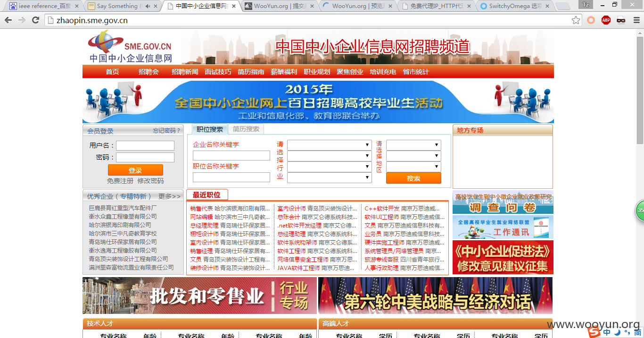Image resolution: width=644 pixels, height=338 pixels.
Task: Open 第六轮中美战略与经济对话 banner
Action: [435, 296]
